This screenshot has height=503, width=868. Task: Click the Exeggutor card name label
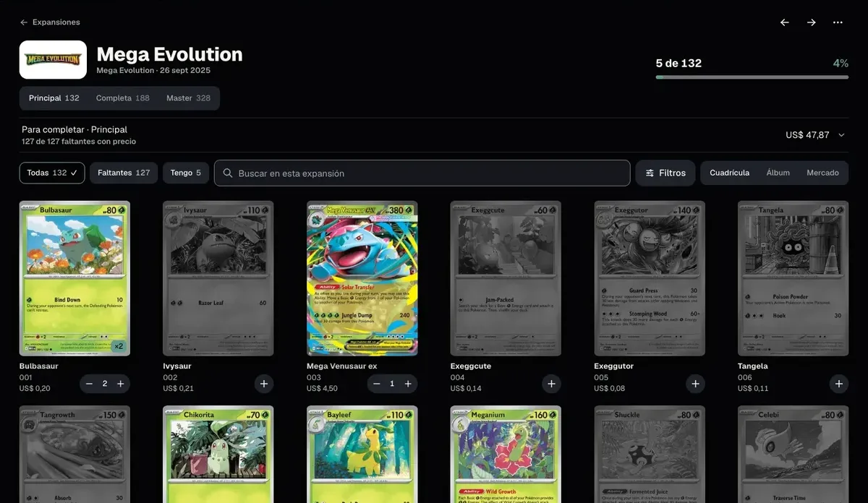click(615, 366)
